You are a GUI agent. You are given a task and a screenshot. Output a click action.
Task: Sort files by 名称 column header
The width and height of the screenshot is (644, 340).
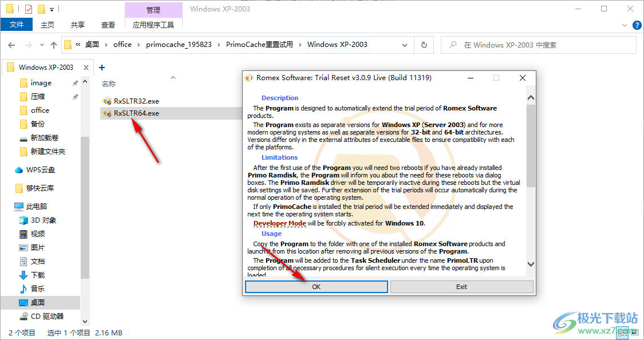coord(109,84)
